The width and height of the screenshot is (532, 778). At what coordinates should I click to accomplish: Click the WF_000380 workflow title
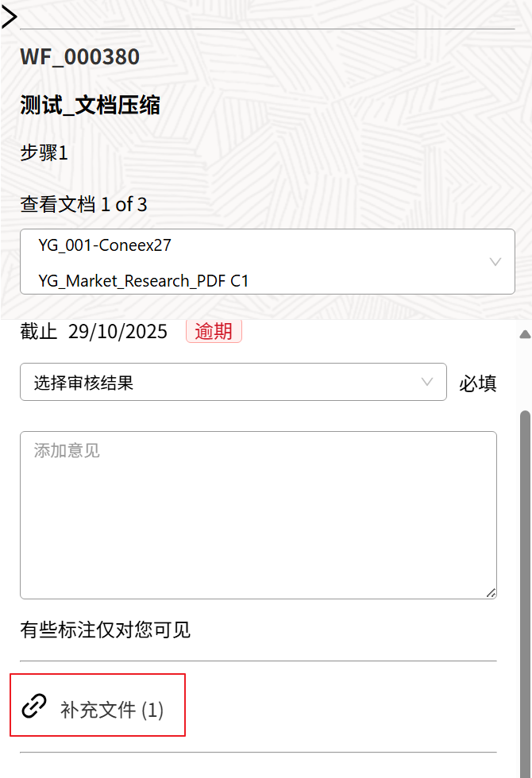tap(79, 57)
